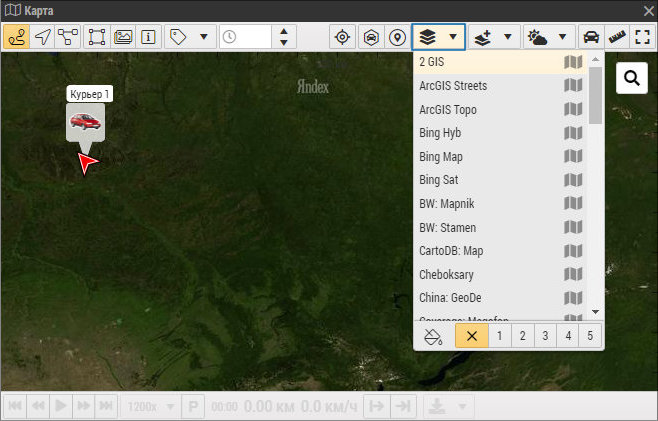
Task: Toggle the route nodes tool
Action: [x=68, y=37]
